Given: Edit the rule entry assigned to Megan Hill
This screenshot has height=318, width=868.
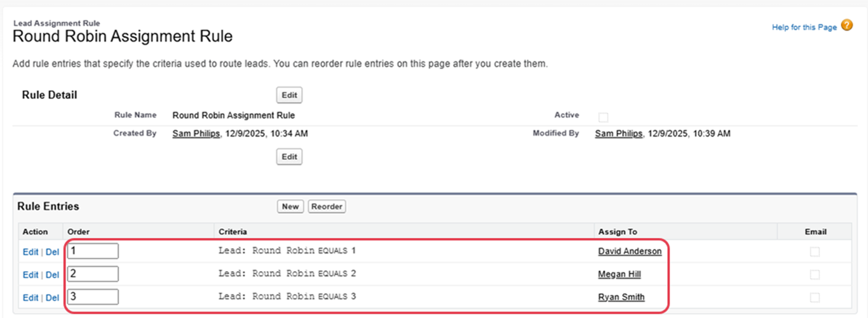Looking at the screenshot, I should (30, 275).
